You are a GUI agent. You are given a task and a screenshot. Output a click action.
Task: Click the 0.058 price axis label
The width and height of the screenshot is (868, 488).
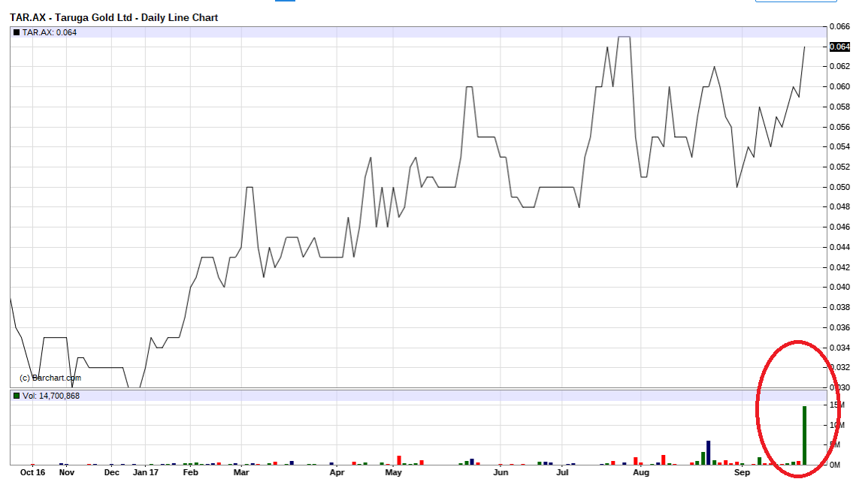(839, 107)
